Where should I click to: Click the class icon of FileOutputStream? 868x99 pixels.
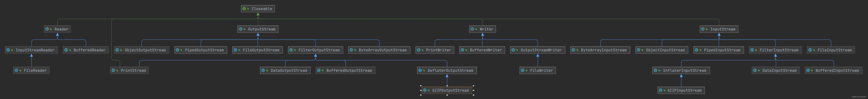click(235, 50)
